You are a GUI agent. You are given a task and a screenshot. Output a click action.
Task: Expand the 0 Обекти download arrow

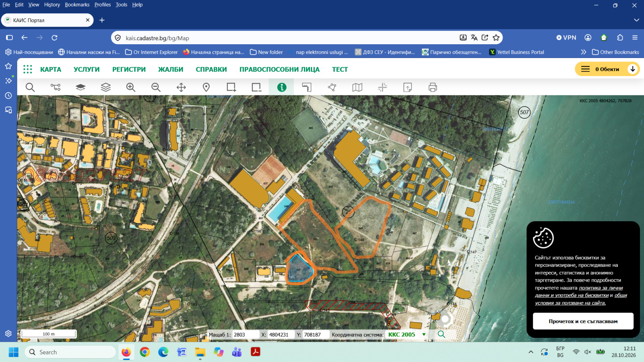633,69
